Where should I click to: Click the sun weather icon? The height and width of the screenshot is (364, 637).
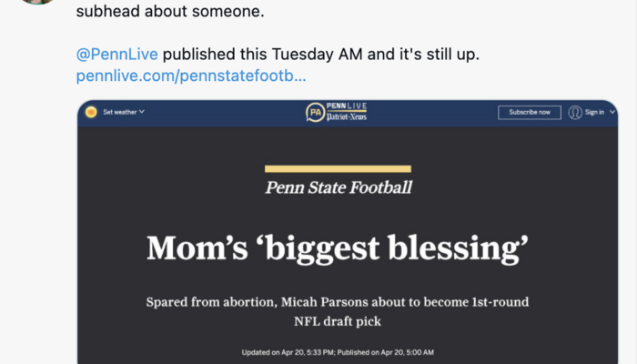pos(91,112)
